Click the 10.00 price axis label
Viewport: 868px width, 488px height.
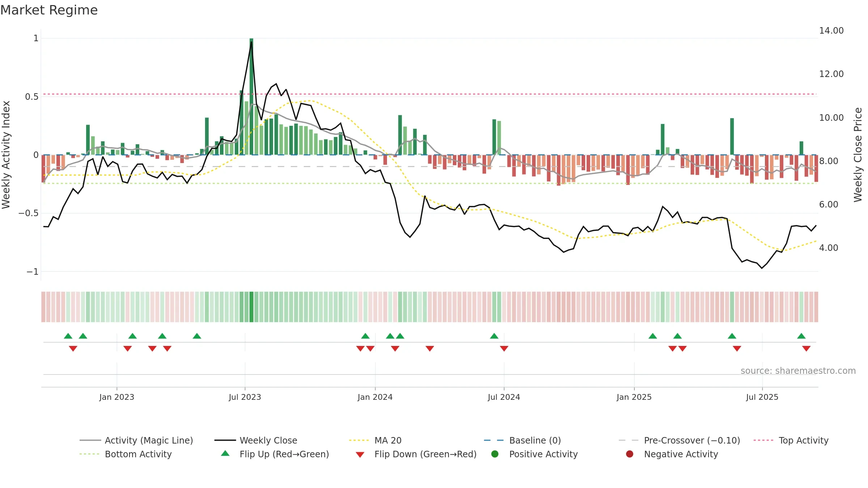(x=831, y=118)
